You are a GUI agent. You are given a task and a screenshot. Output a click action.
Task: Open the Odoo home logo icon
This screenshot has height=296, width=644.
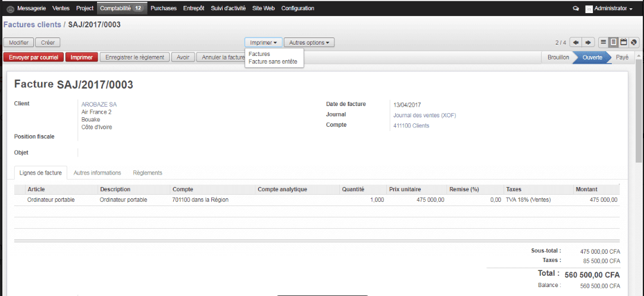pos(10,8)
